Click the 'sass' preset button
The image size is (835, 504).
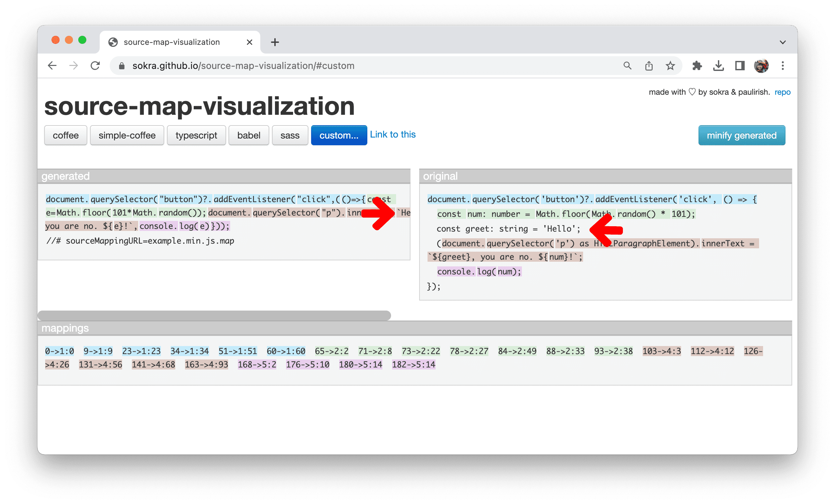point(289,135)
